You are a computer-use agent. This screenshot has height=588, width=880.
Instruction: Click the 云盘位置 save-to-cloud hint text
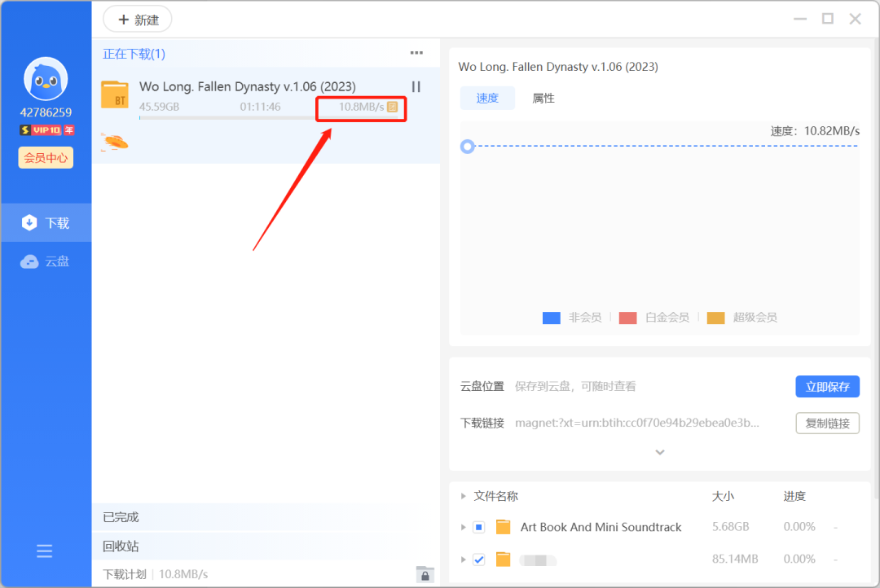575,387
